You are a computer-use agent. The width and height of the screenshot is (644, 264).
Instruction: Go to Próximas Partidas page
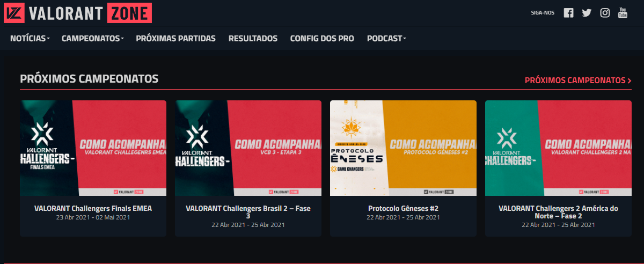(175, 39)
